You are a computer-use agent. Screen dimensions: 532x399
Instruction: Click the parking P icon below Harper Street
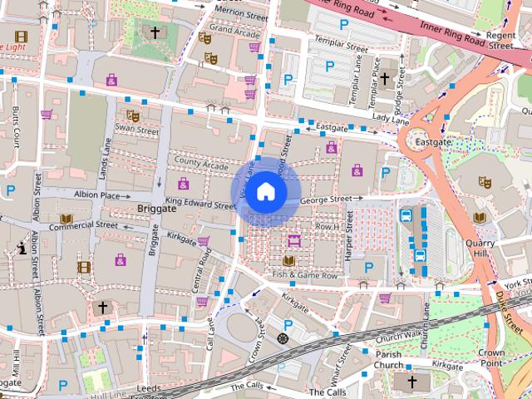369,268
